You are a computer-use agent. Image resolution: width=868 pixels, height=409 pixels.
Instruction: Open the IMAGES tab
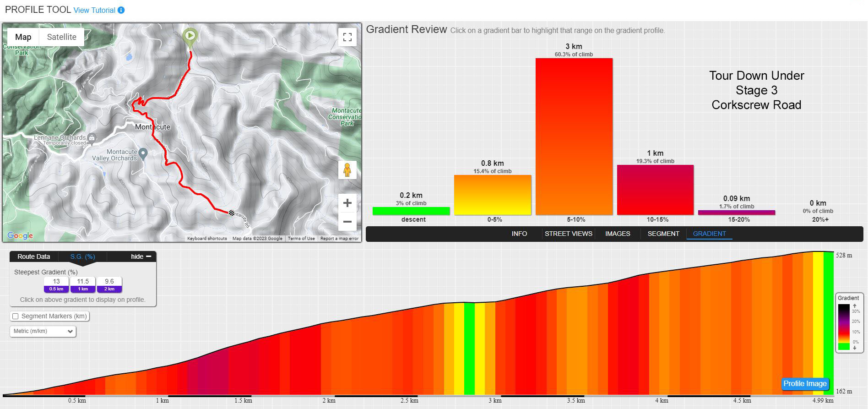pos(618,234)
